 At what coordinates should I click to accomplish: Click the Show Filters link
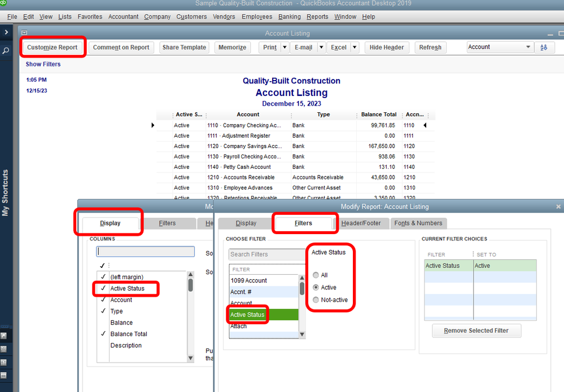(x=43, y=64)
